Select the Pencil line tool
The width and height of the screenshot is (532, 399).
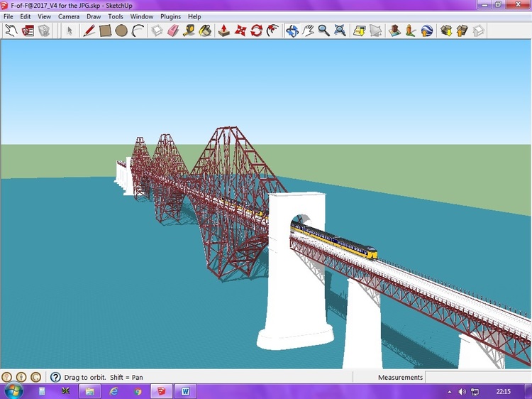click(89, 31)
